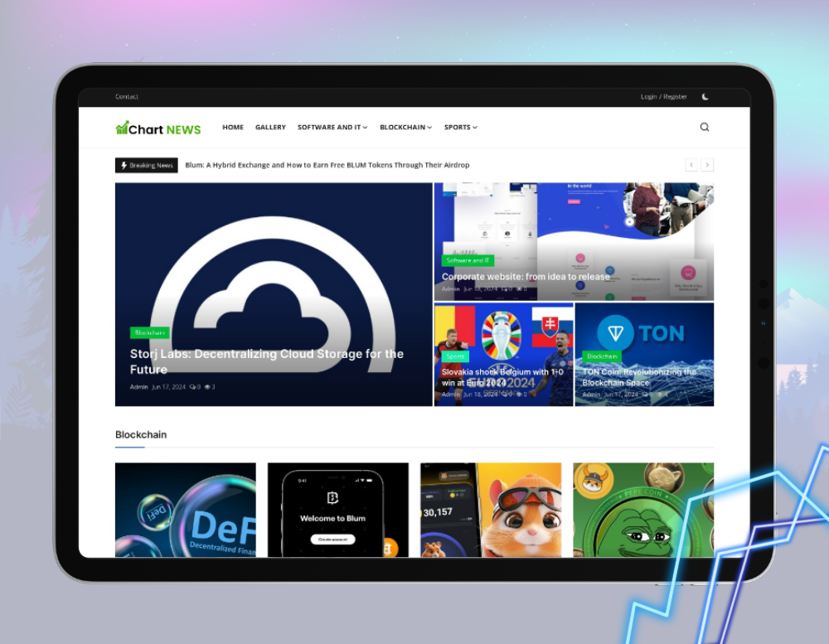Open the Pepe Coin frog thumbnail
The width and height of the screenshot is (829, 644).
643,510
